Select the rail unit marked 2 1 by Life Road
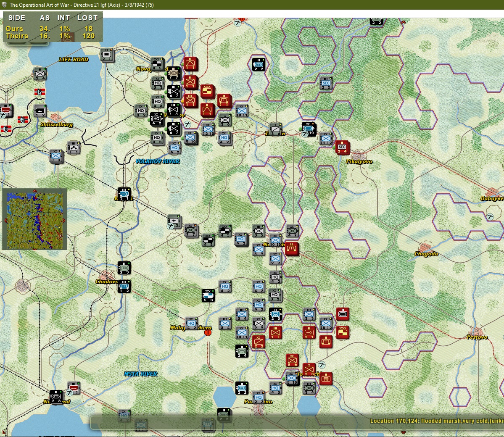The height and width of the screenshot is (437, 504). point(106,55)
